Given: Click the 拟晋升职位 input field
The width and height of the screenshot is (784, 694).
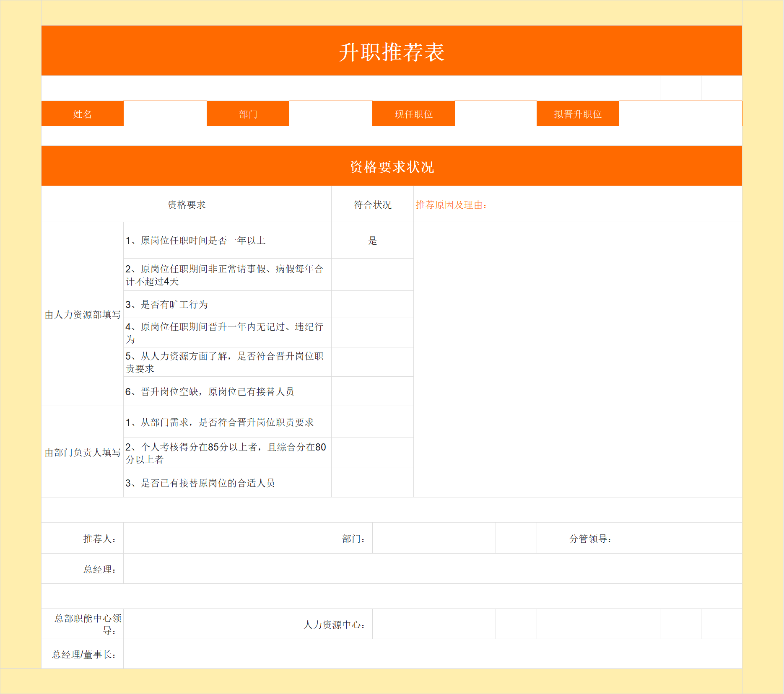Looking at the screenshot, I should (x=680, y=113).
